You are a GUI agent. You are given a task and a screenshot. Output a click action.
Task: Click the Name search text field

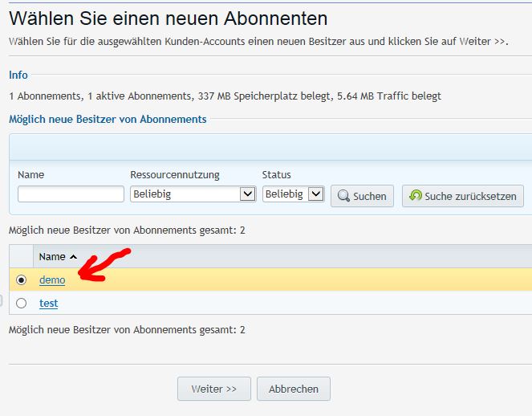point(71,194)
